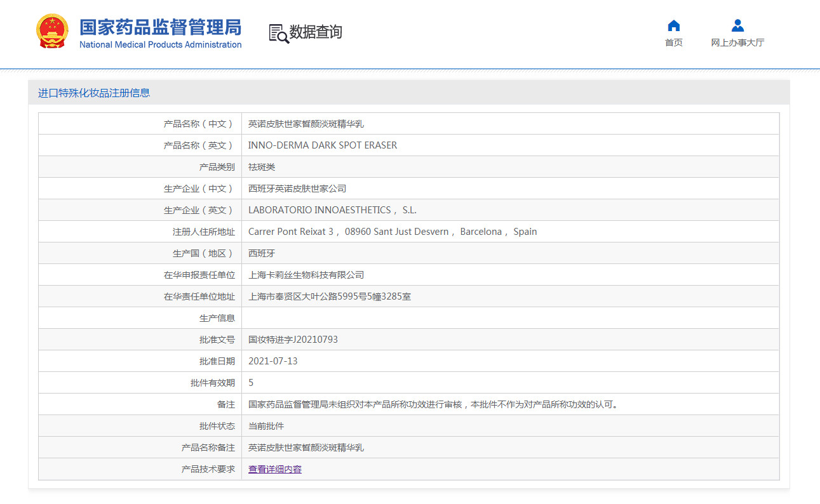Select the 进口特殊化妆品注册信息 header
820x504 pixels.
(94, 93)
